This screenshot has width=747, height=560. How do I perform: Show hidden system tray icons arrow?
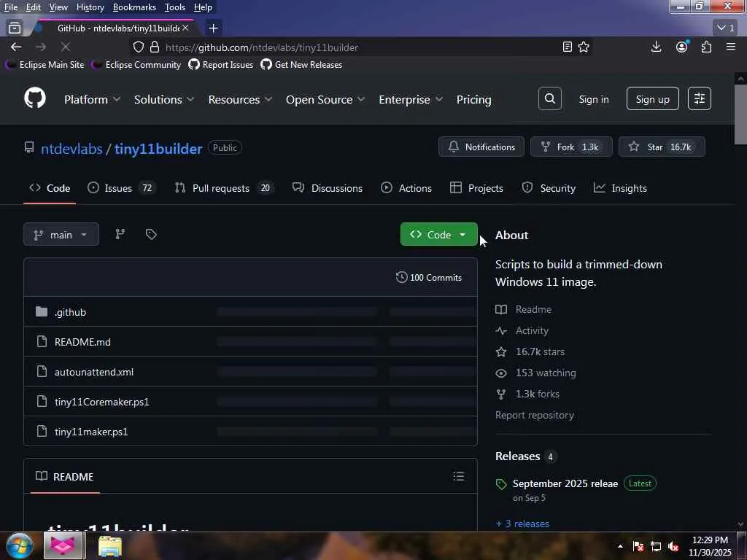click(x=620, y=546)
